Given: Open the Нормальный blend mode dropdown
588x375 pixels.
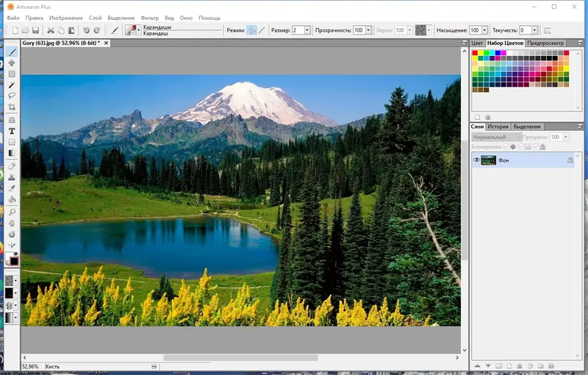Looking at the screenshot, I should click(497, 137).
